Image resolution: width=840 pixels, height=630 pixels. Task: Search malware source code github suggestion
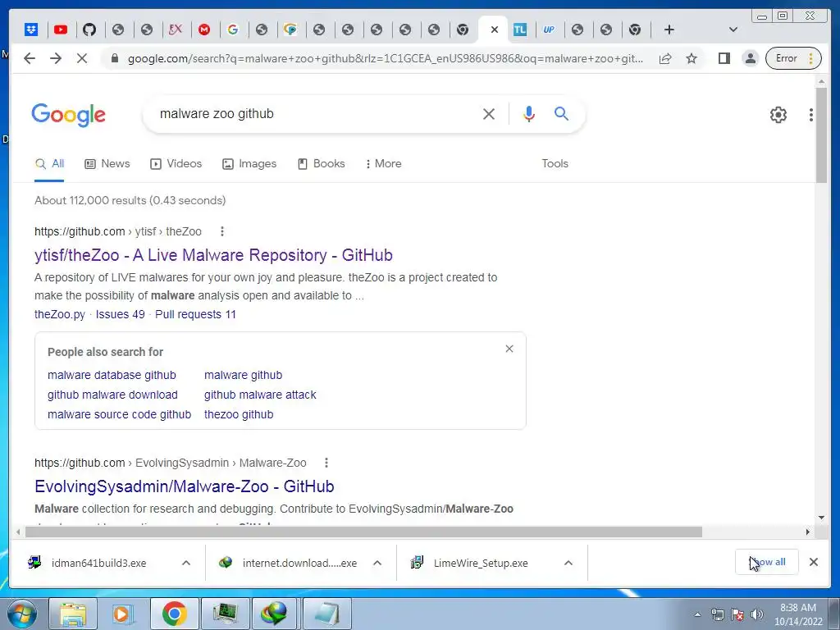tap(119, 414)
